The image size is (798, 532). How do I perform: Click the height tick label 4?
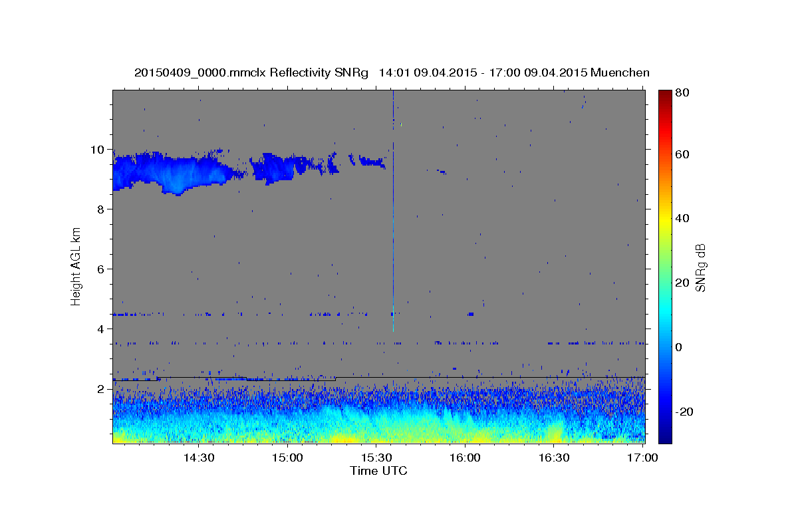[x=102, y=329]
